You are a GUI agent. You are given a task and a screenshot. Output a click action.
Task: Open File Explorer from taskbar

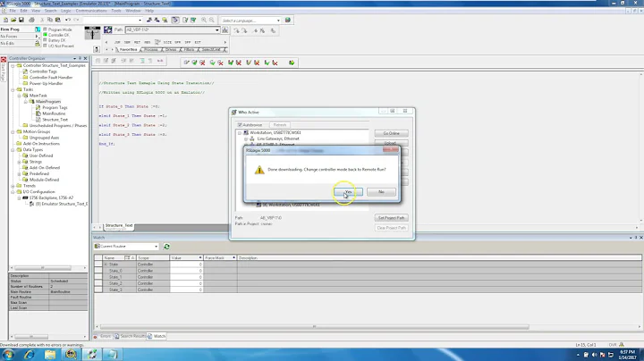[50, 354]
